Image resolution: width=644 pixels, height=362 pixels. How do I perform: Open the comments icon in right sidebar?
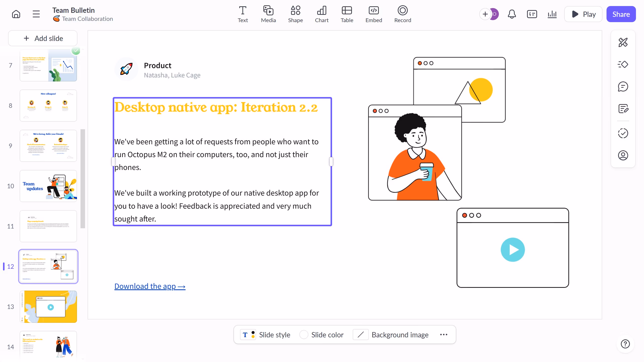623,86
